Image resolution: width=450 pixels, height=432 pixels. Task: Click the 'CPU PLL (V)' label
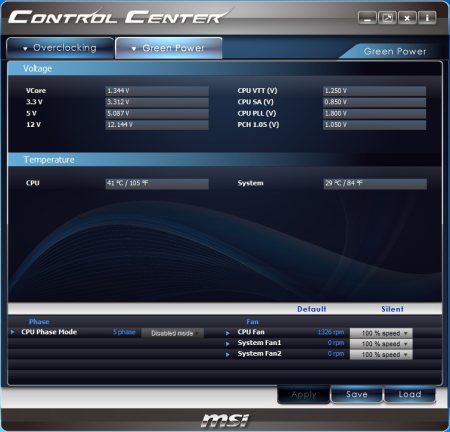(x=257, y=113)
